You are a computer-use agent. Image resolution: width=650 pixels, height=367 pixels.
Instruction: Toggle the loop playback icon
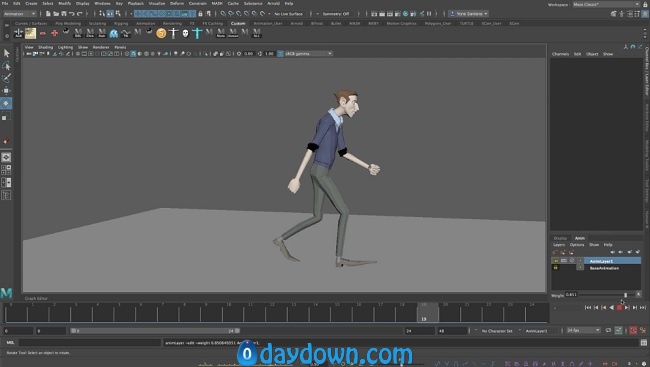pyautogui.click(x=608, y=331)
